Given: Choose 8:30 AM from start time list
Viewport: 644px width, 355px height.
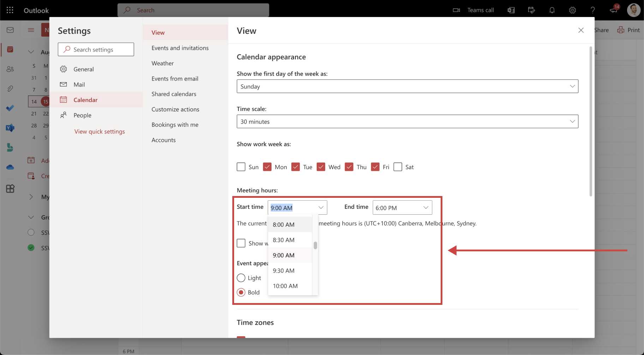Looking at the screenshot, I should (290, 240).
